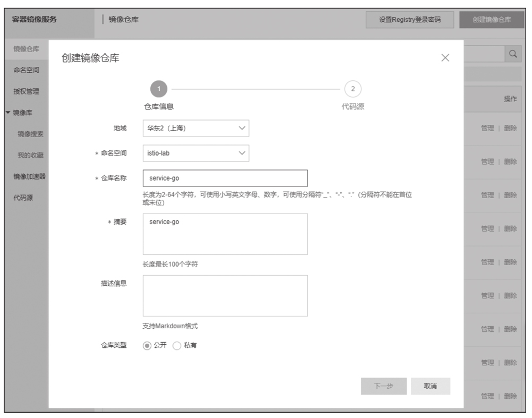This screenshot has width=532, height=418.
Task: Click the 取消 button
Action: [430, 386]
